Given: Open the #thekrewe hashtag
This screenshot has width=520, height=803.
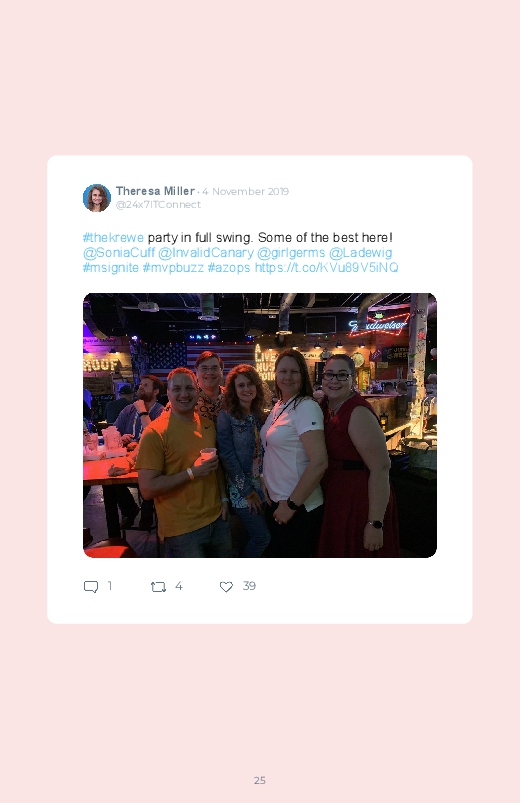Looking at the screenshot, I should tap(113, 238).
